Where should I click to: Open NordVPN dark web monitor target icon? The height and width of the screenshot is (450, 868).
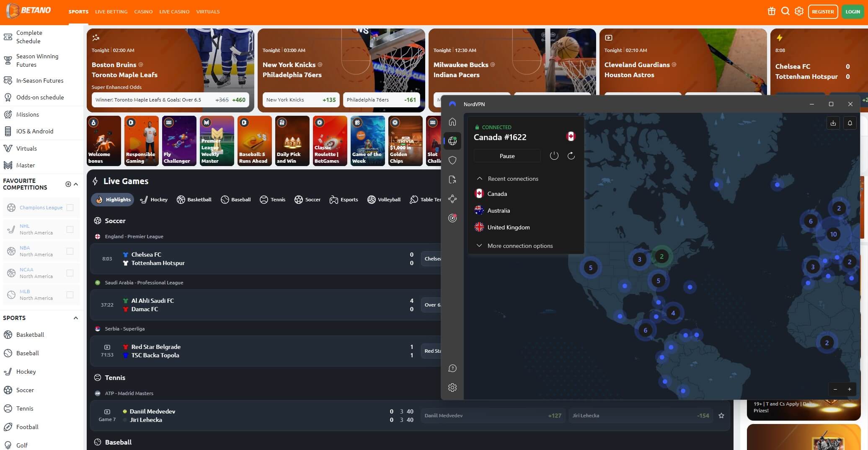[x=452, y=218]
